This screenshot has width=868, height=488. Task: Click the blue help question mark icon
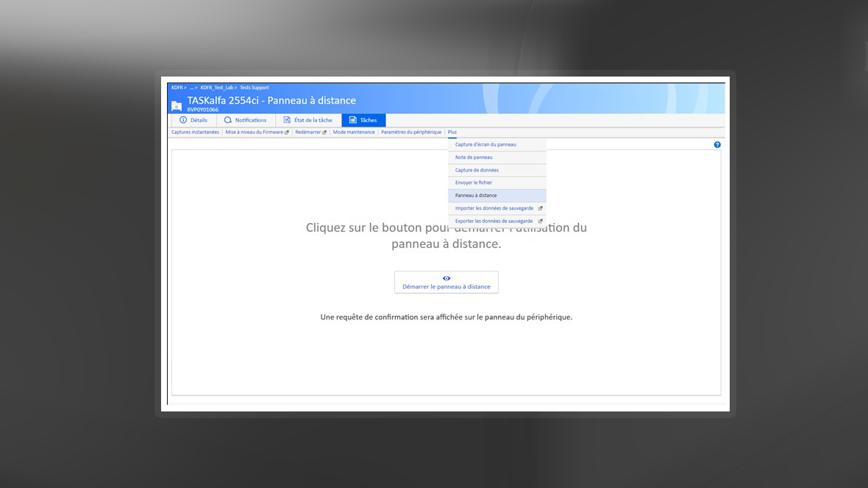click(x=717, y=145)
